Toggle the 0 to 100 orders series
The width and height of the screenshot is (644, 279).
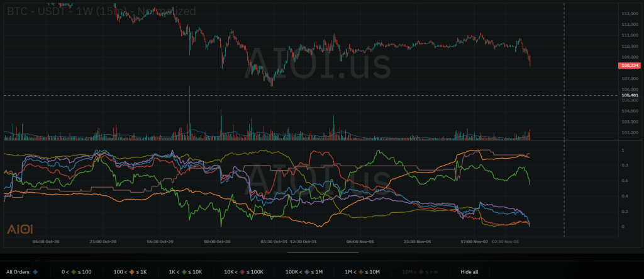[77, 272]
